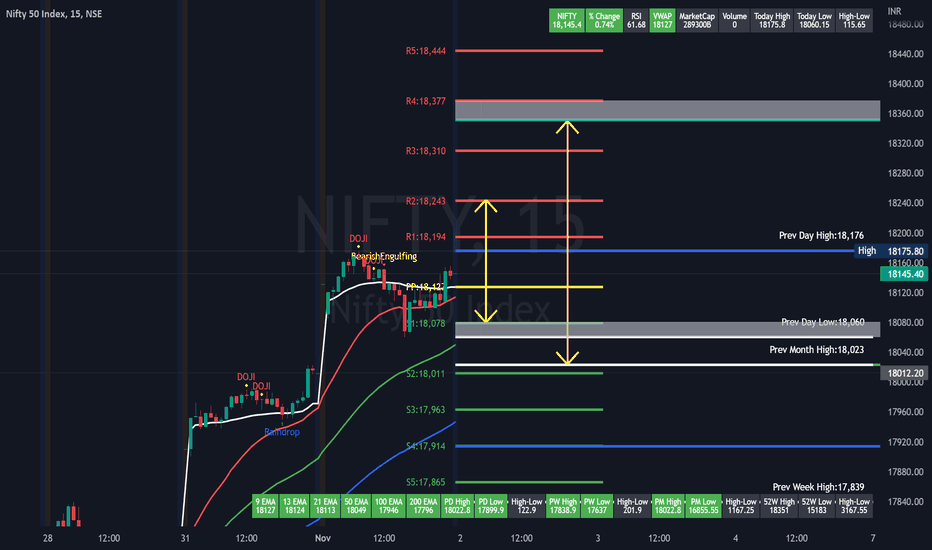Select the PM Low 16855.55 cell
Viewport: 932px width, 550px height.
click(703, 506)
